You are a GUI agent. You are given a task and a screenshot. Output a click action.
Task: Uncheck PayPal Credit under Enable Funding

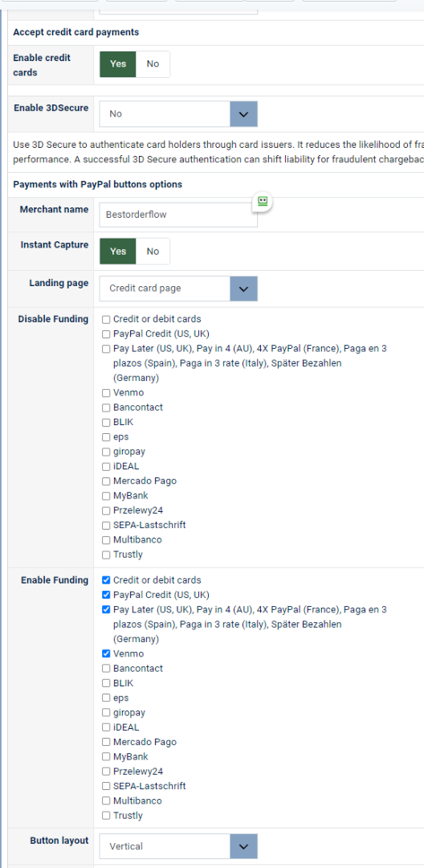106,595
